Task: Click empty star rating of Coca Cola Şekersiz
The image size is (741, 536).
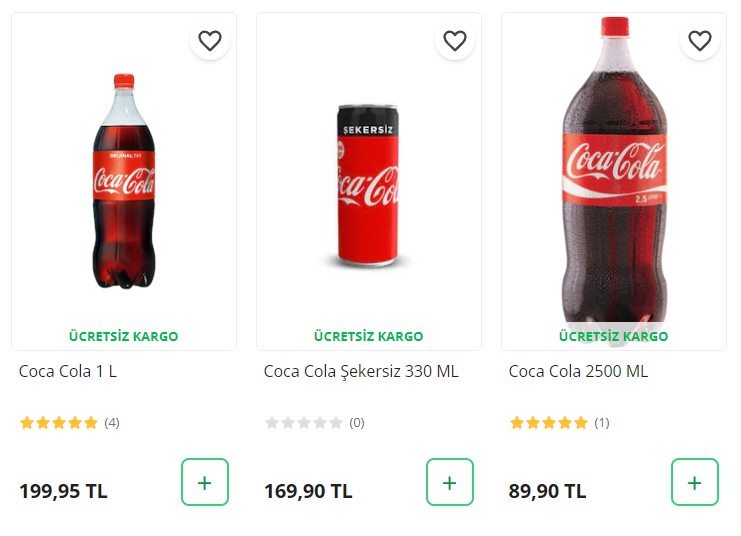Action: 304,423
